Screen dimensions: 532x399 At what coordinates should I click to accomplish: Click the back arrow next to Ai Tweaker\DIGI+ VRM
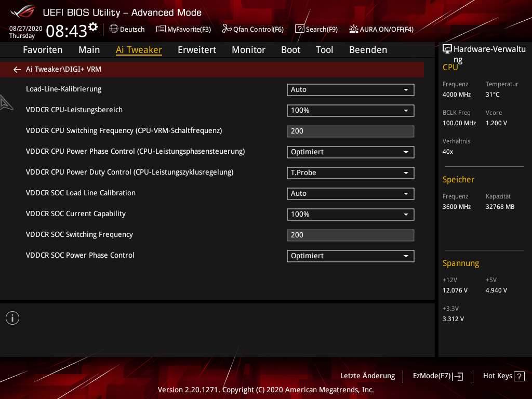coord(17,70)
